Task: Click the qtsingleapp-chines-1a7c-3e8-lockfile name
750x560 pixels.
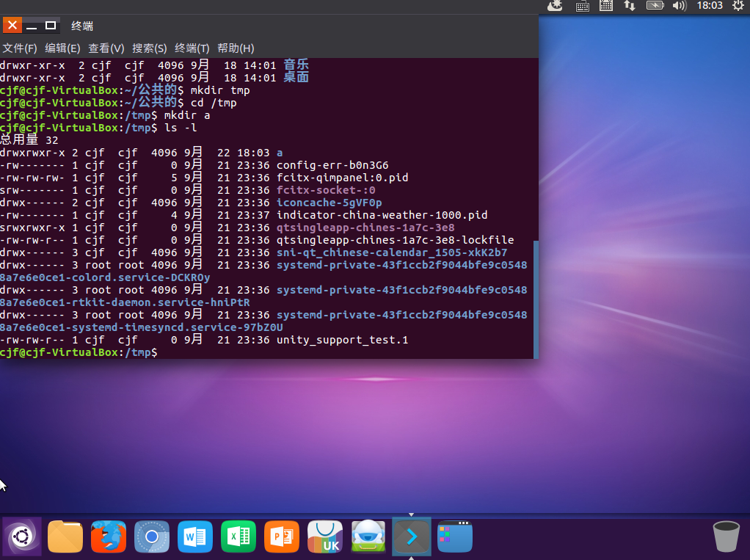Action: (x=395, y=239)
